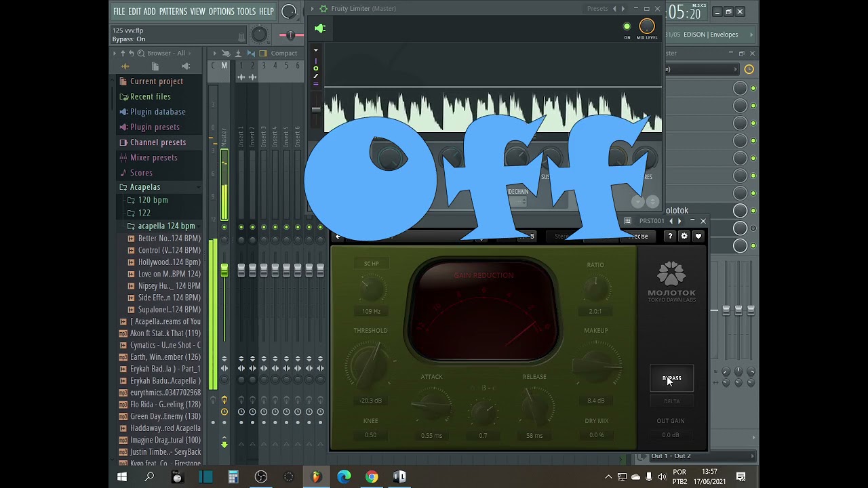Screen dimensions: 868x488
Task: Open Windows Start menu
Action: [122, 476]
